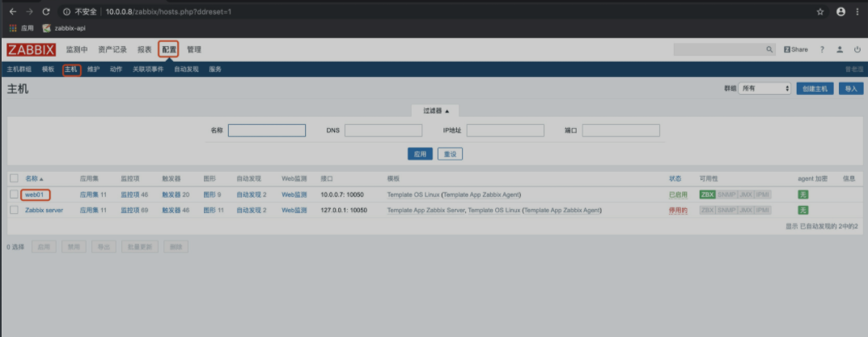Click the 已启用 status of web01
The height and width of the screenshot is (337, 868).
coord(678,194)
